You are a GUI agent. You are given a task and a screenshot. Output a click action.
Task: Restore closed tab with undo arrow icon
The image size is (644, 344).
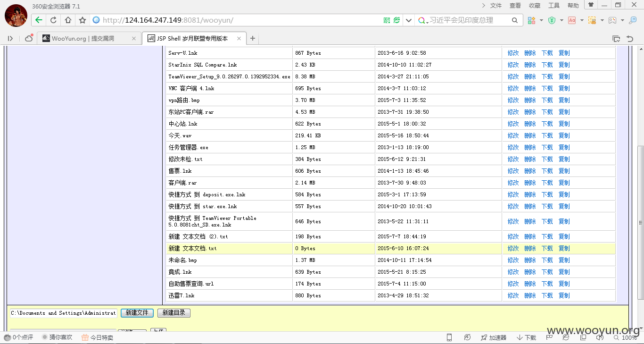[x=630, y=39]
